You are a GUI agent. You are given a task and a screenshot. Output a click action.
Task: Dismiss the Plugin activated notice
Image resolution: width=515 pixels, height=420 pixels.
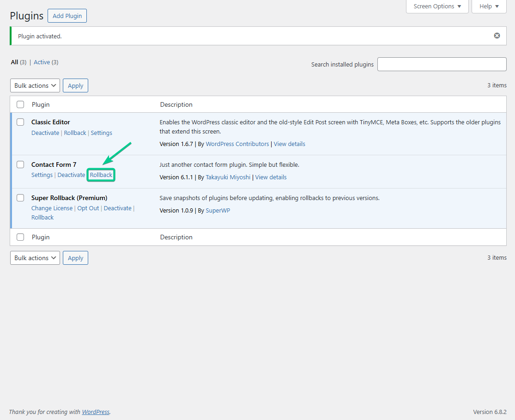tap(497, 36)
